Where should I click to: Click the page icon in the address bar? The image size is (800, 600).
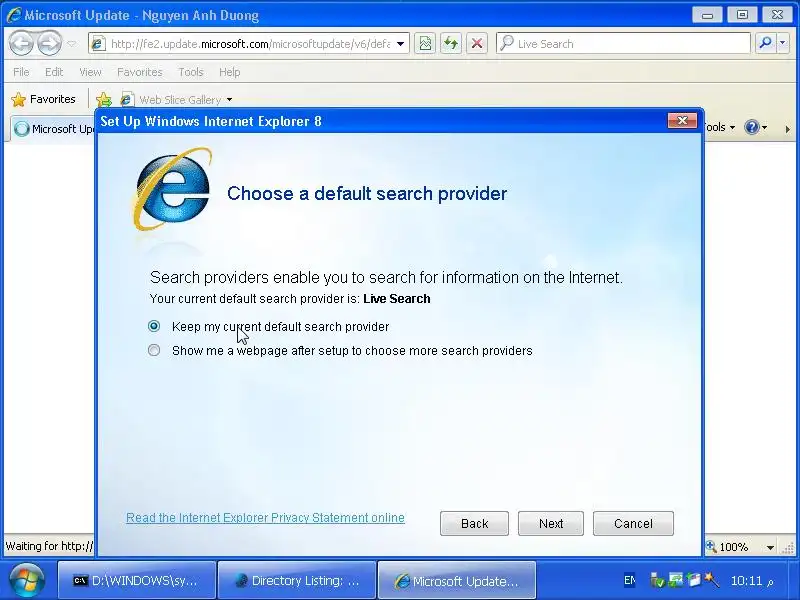[98, 44]
